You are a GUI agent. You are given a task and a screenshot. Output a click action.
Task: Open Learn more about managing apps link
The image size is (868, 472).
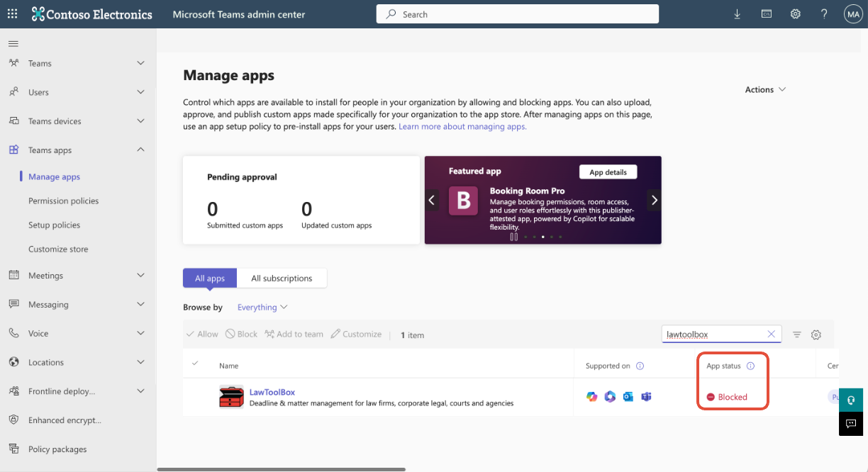click(x=462, y=127)
